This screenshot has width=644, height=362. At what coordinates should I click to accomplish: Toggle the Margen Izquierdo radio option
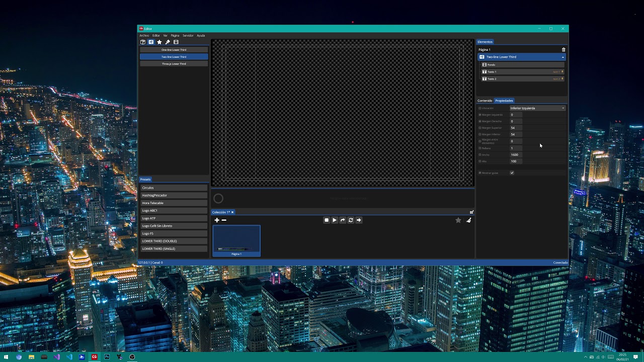point(480,115)
